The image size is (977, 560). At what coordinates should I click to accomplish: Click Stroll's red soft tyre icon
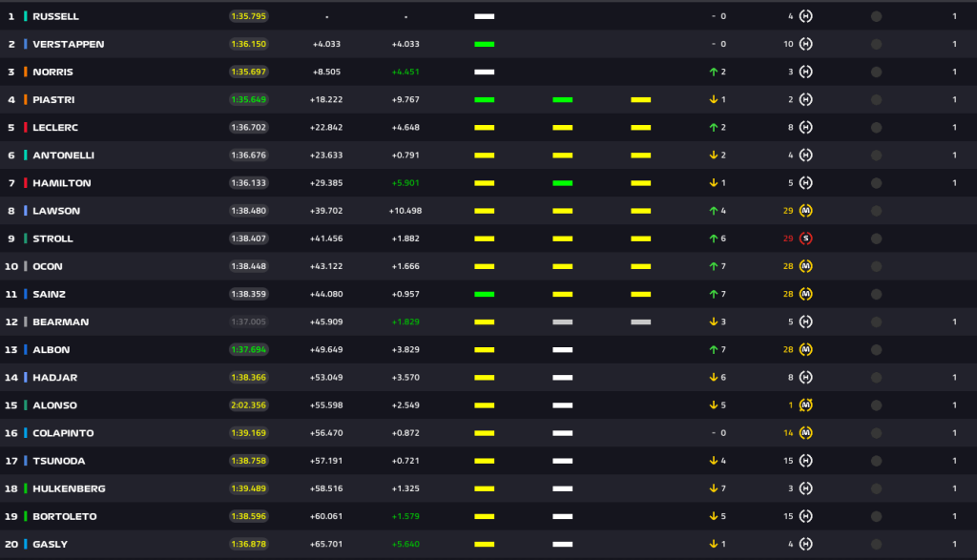(x=805, y=239)
